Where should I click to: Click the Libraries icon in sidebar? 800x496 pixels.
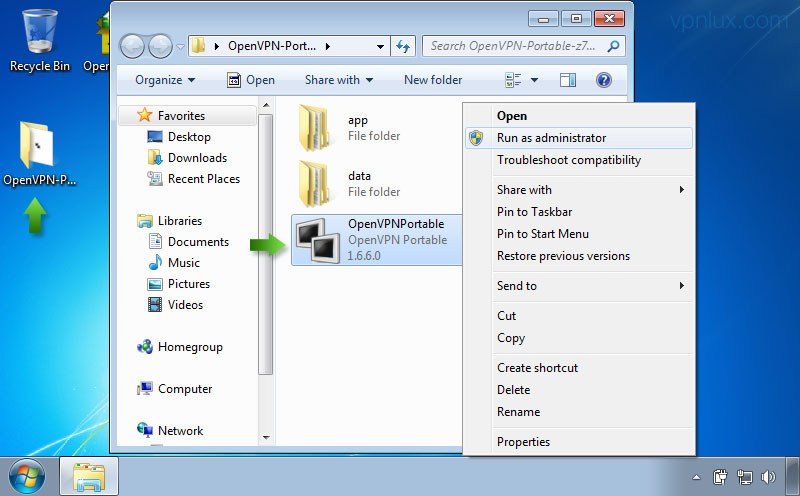(x=145, y=220)
